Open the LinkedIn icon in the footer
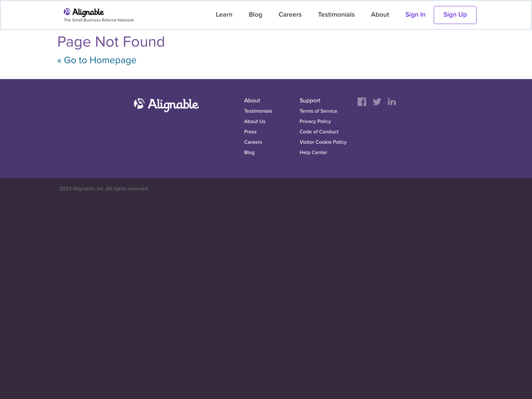532x399 pixels. coord(392,102)
